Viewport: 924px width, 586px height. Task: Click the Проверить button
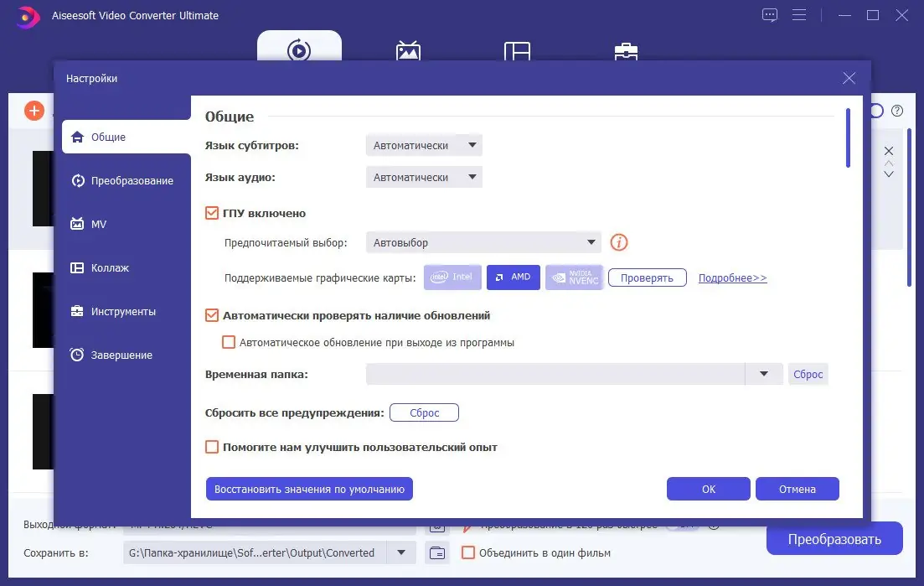pyautogui.click(x=647, y=277)
